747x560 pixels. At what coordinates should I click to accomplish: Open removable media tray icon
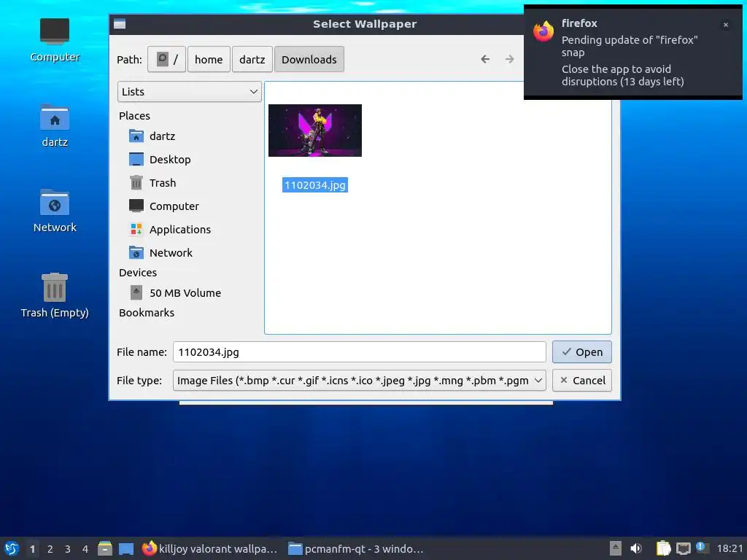616,548
